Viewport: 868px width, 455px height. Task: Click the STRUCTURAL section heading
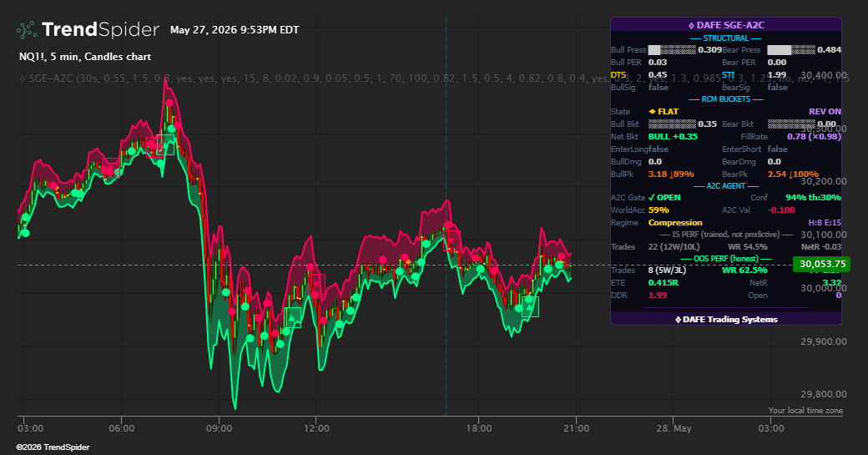pos(726,38)
